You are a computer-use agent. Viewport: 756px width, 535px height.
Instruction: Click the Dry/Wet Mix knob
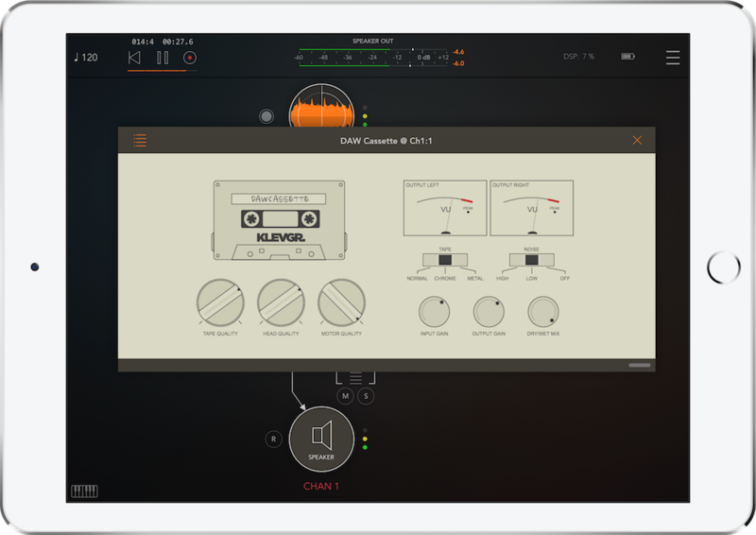[x=543, y=311]
